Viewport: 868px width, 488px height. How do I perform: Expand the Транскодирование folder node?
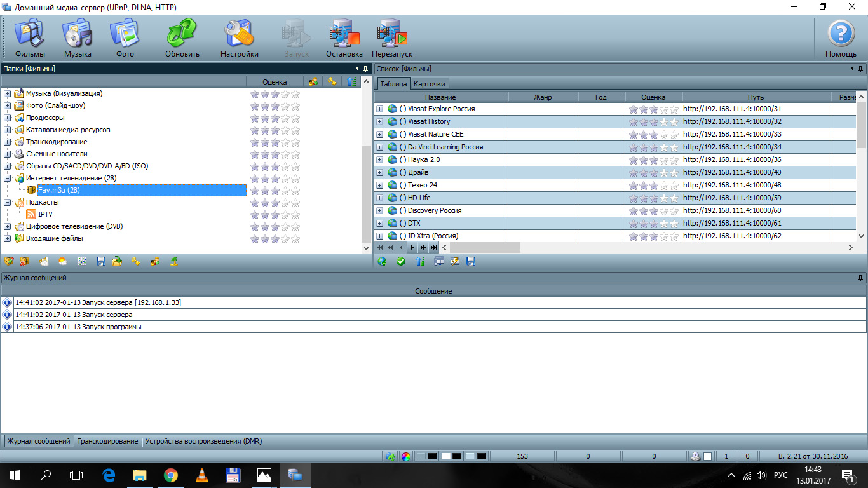pyautogui.click(x=8, y=142)
